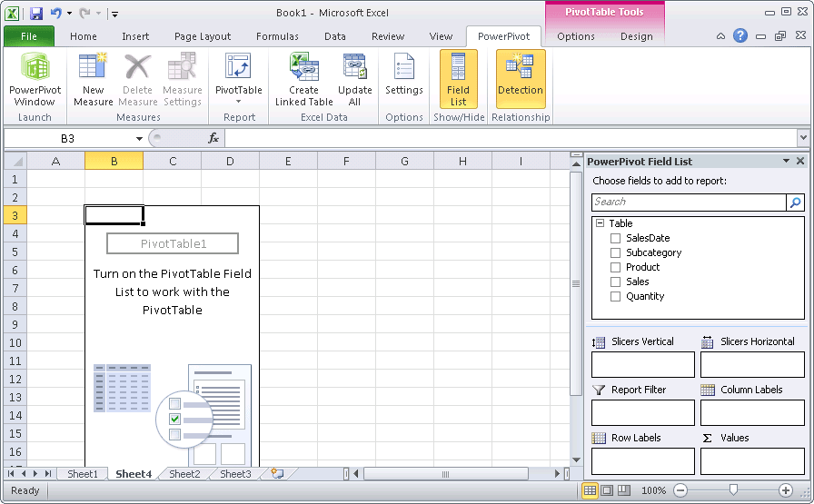The height and width of the screenshot is (504, 814).
Task: Switch to Page Layout view in status bar
Action: tap(607, 490)
